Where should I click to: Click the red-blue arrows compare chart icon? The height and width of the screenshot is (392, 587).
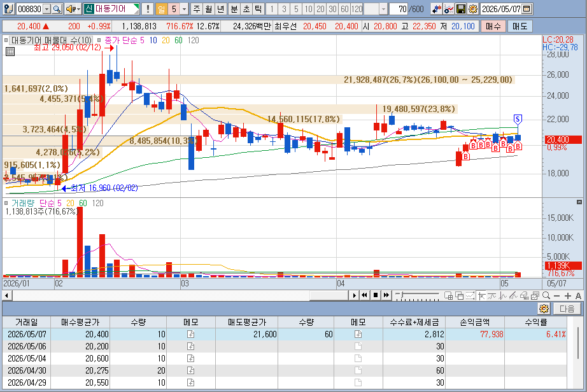tap(436, 9)
